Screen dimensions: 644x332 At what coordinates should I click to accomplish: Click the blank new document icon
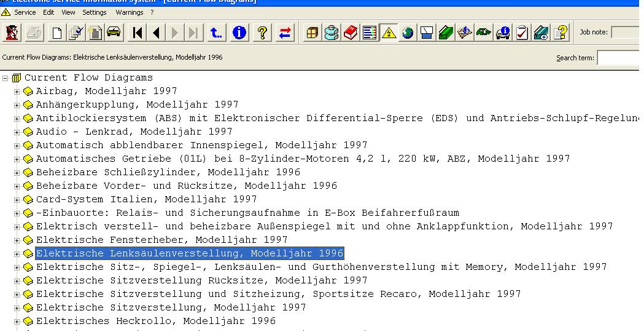[x=56, y=33]
